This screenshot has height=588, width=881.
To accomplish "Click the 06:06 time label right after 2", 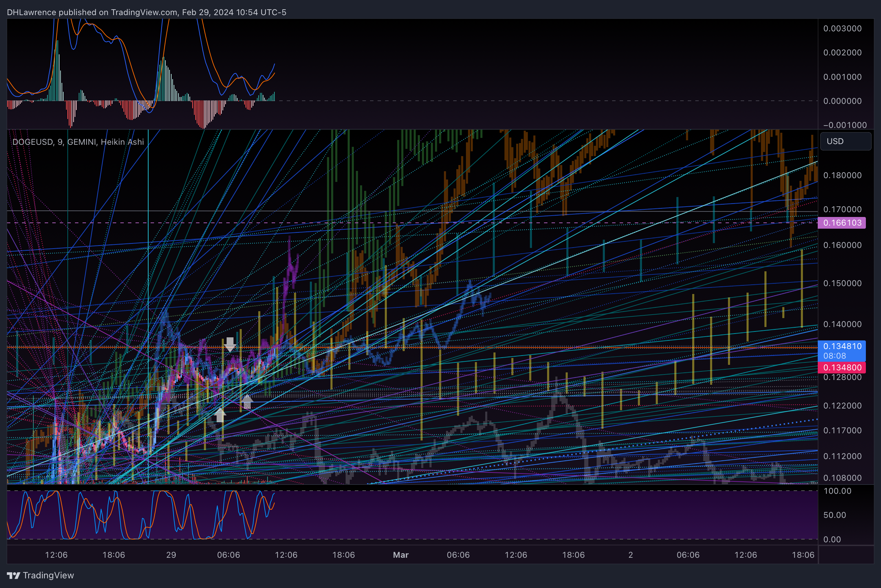I will tap(688, 555).
